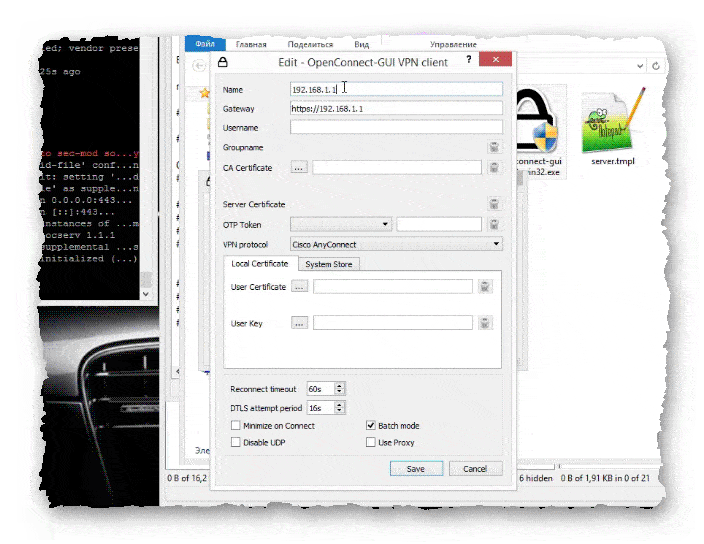Click into the Username input field

coord(396,127)
